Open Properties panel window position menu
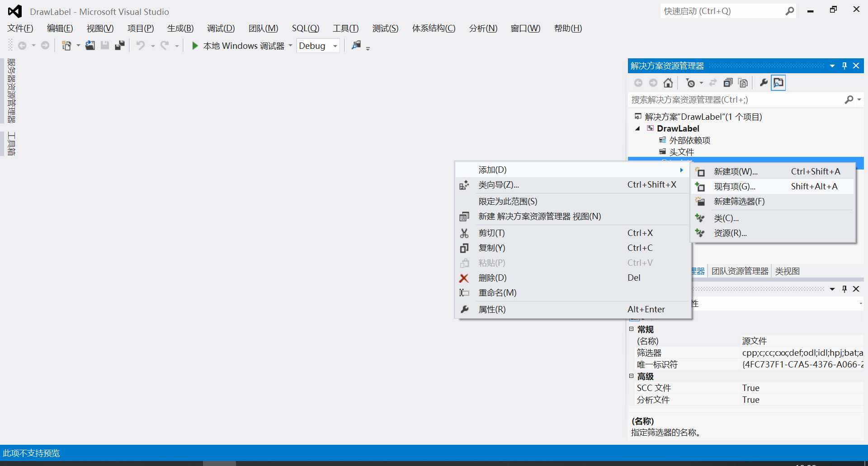This screenshot has height=466, width=868. [832, 289]
